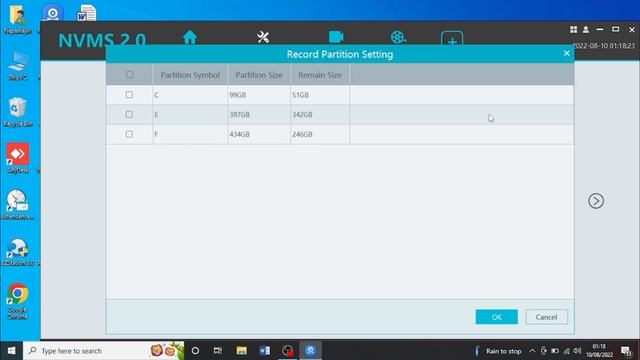The image size is (640, 360).
Task: Open the Word document desktop icon
Action: tap(87, 13)
